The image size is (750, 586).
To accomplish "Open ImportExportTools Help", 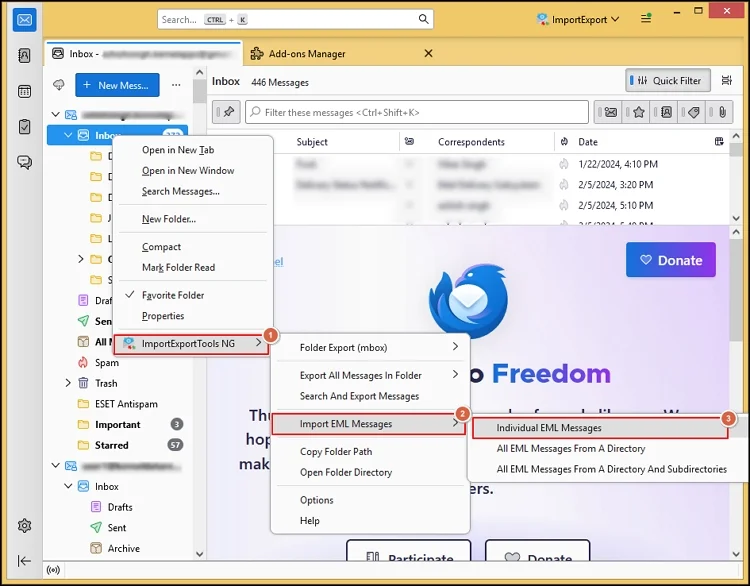I will tap(370, 520).
